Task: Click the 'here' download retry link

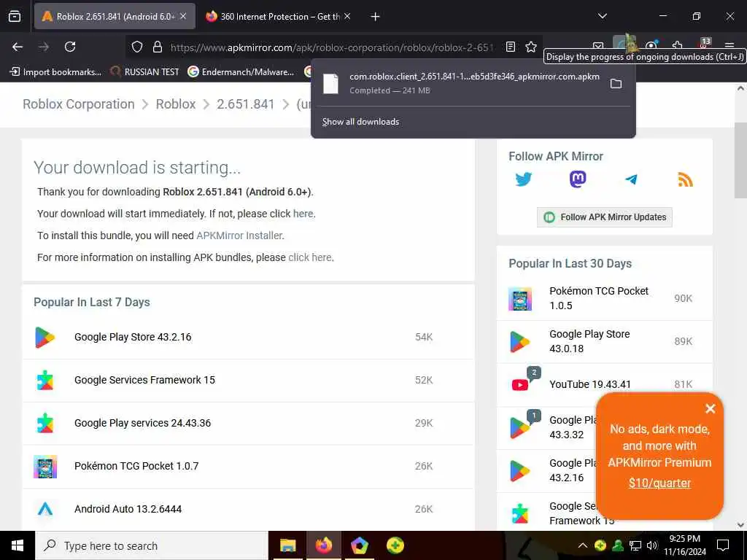Action: click(x=303, y=214)
